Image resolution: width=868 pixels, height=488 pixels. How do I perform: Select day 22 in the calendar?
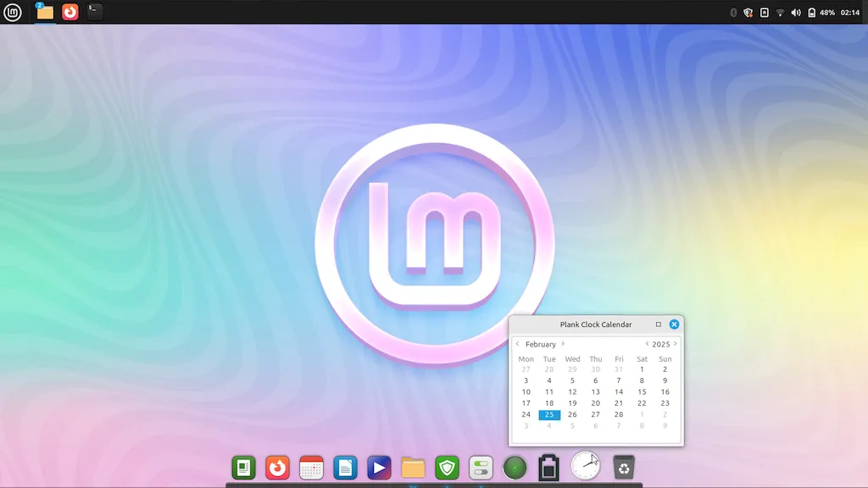pyautogui.click(x=643, y=403)
